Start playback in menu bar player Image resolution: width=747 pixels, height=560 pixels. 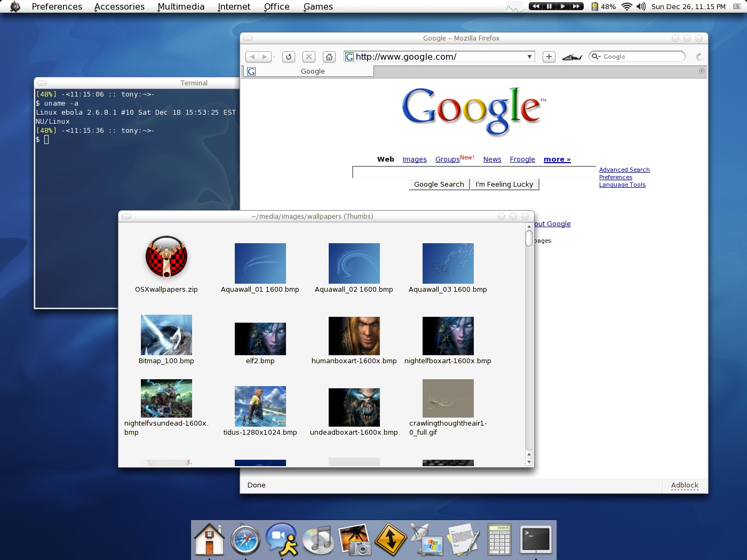click(x=563, y=6)
